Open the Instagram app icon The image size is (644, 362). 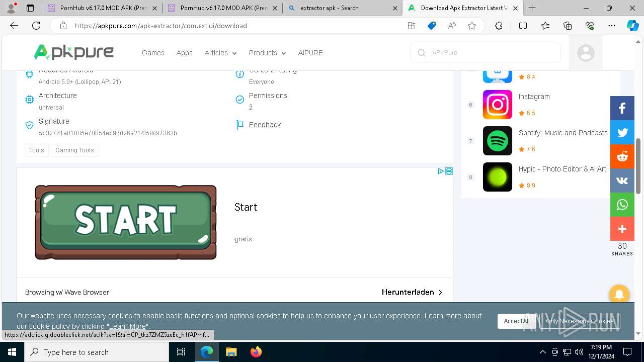[x=498, y=105]
